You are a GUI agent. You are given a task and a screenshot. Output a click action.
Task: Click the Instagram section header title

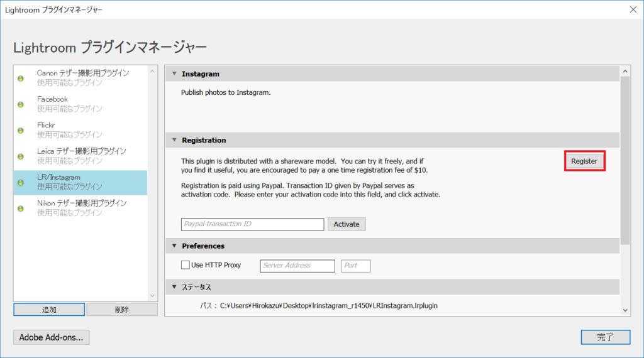click(x=201, y=74)
